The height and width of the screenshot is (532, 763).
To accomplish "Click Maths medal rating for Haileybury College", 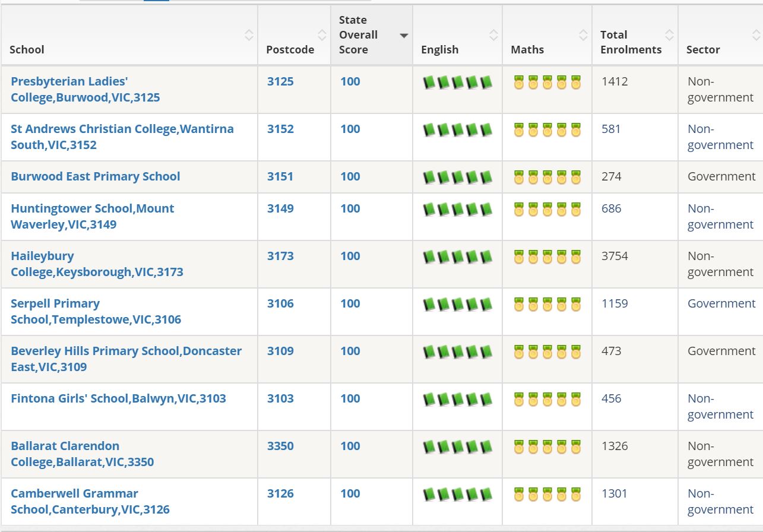I will coord(547,256).
